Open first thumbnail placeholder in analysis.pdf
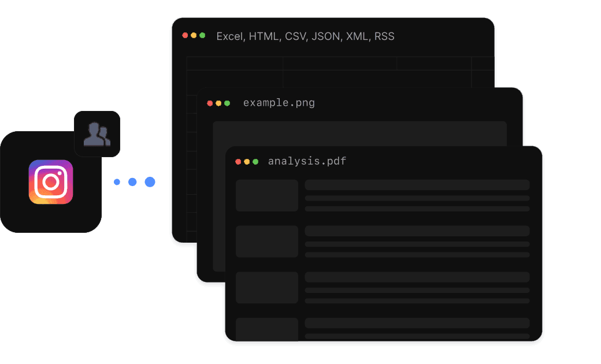Viewport: 601px width, 364px height. click(x=267, y=195)
